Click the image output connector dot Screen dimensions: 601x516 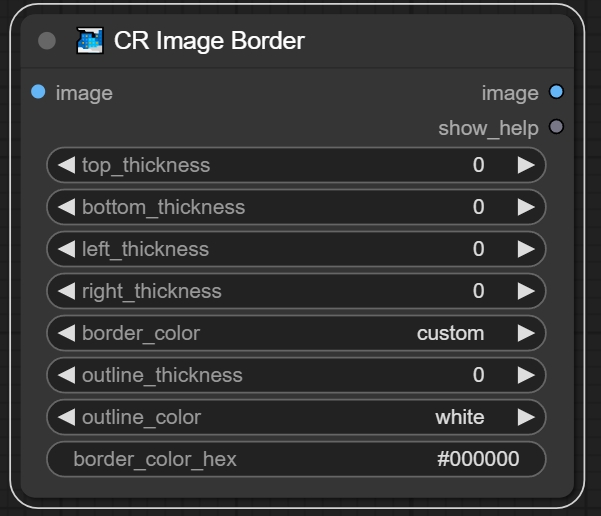coord(557,92)
